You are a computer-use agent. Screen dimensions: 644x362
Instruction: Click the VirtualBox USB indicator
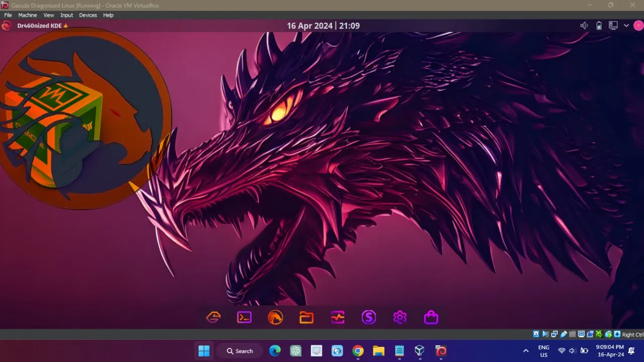point(563,334)
